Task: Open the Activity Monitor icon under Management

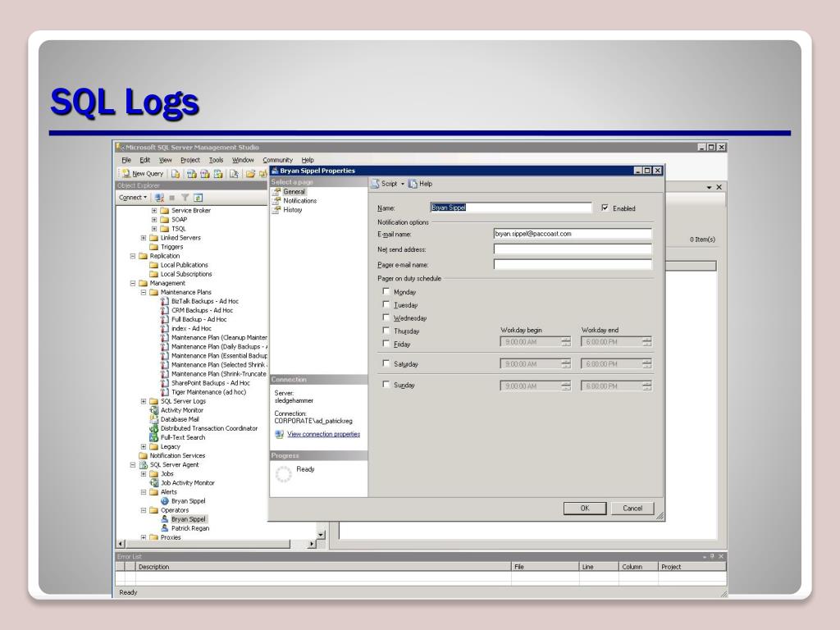Action: (153, 410)
